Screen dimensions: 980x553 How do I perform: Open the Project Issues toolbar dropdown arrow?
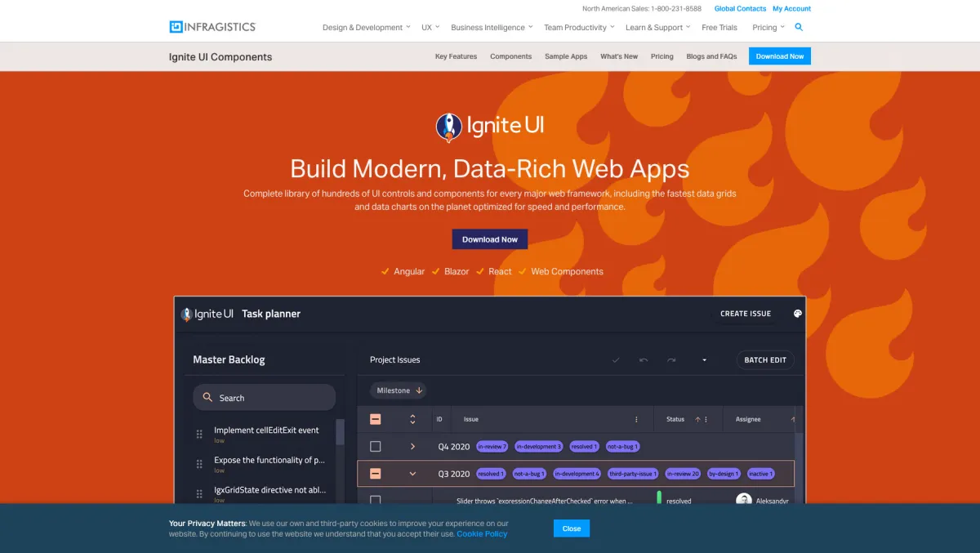(x=704, y=360)
